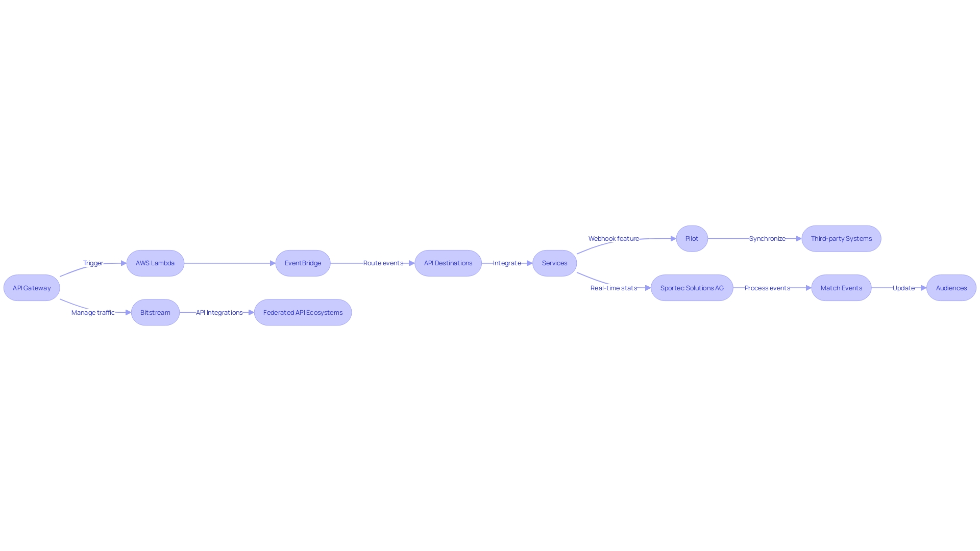Select the API Destinations node
Screen dimensions: 980x551
[x=448, y=262]
